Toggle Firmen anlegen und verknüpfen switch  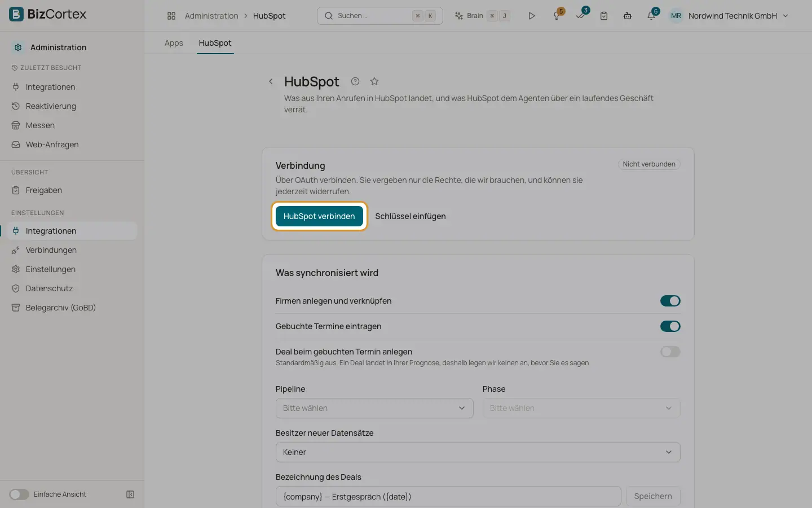pos(670,301)
